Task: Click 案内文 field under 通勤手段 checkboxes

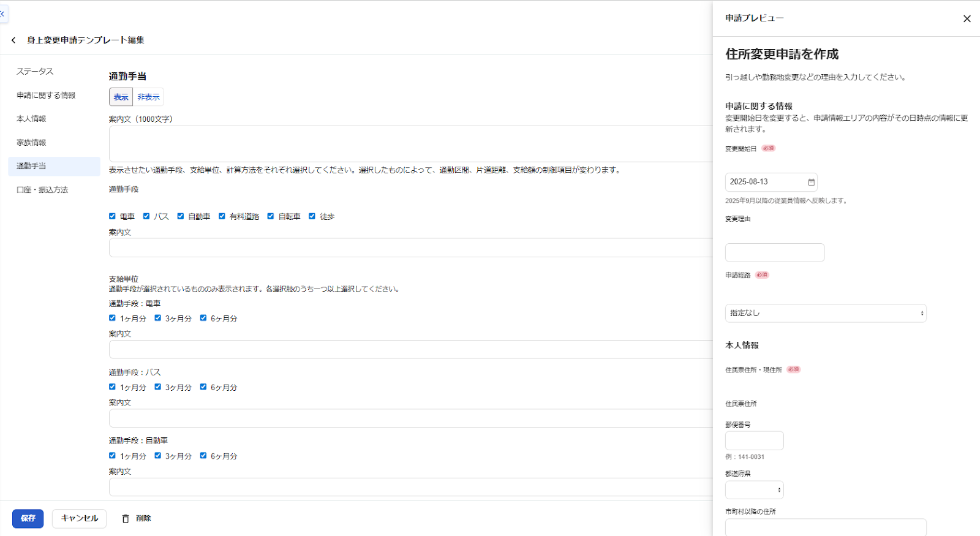Action: (x=410, y=247)
